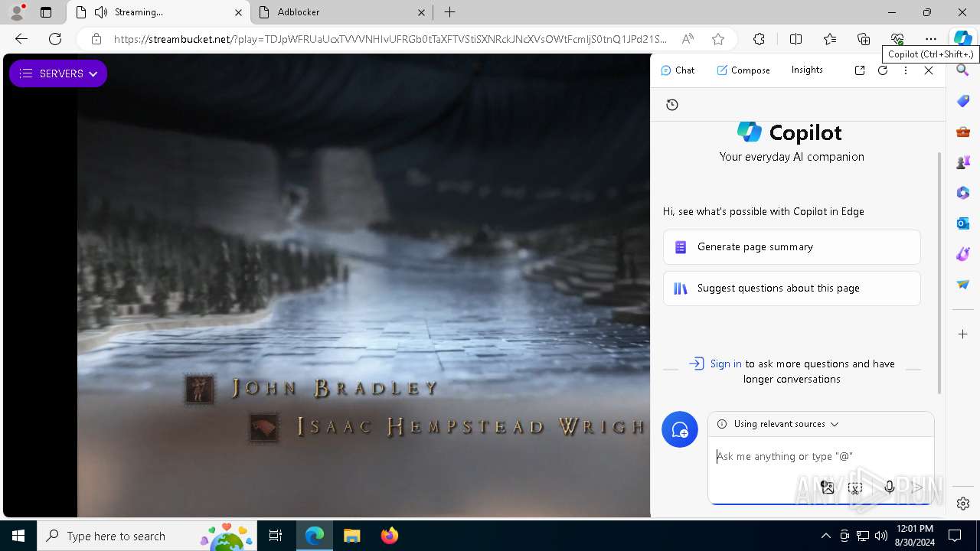Viewport: 980px width, 551px height.
Task: Click Suggest questions about this page
Action: 792,289
